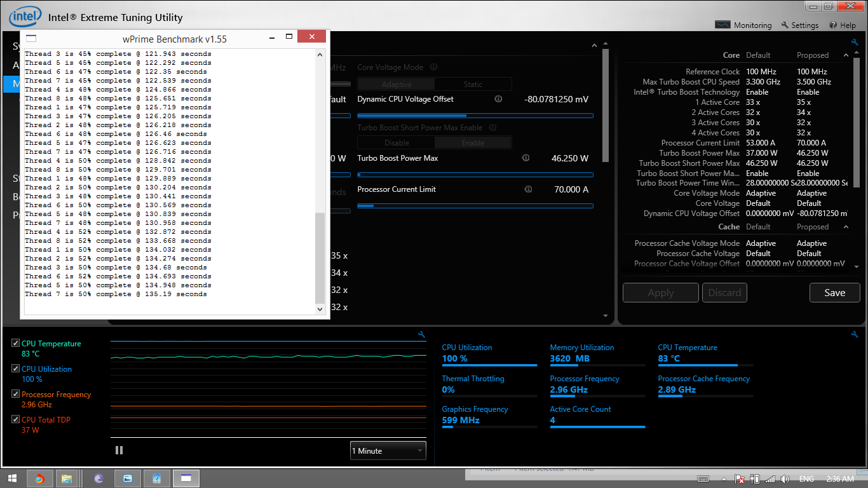Click the Max Turbo Boost CPU Speed row

point(735,82)
